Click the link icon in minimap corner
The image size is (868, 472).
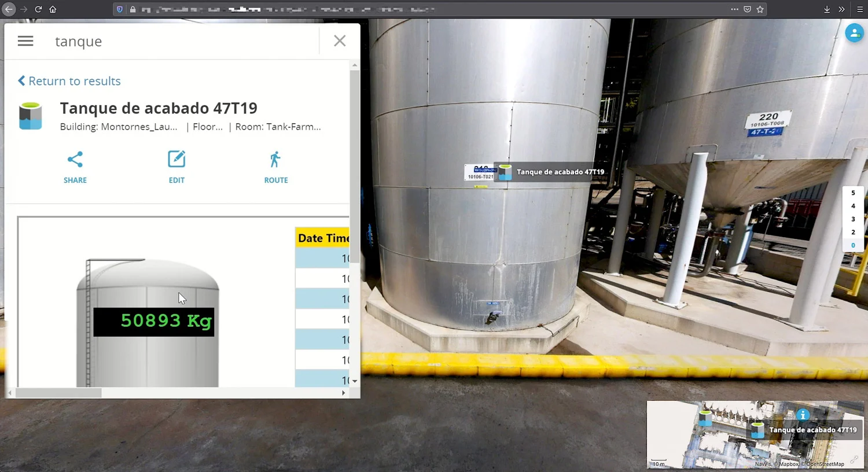pyautogui.click(x=854, y=459)
